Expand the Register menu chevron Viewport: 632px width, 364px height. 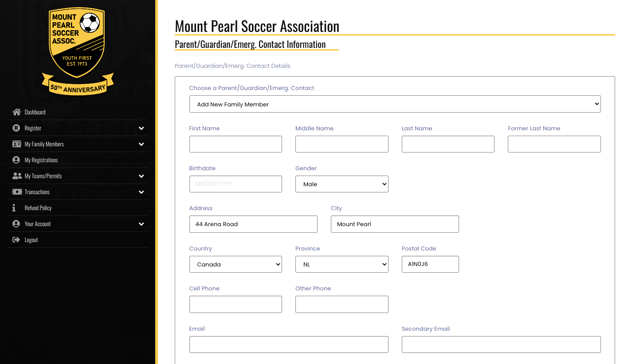pos(141,128)
